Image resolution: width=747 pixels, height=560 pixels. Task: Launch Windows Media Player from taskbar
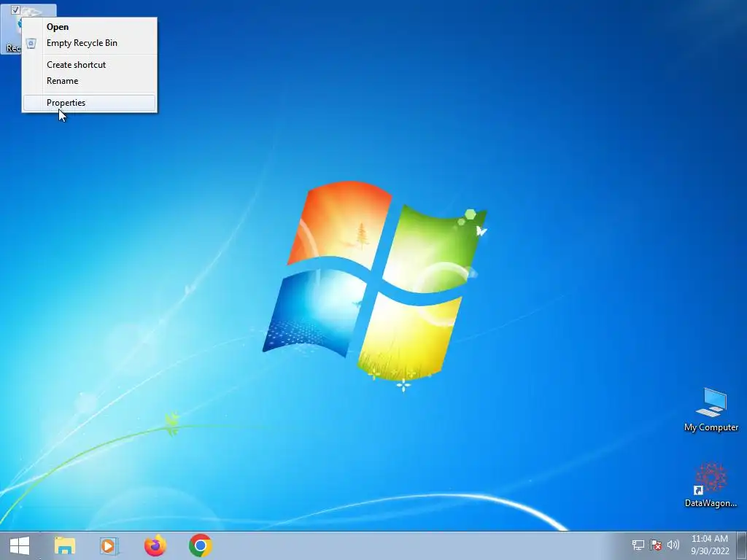click(x=109, y=545)
